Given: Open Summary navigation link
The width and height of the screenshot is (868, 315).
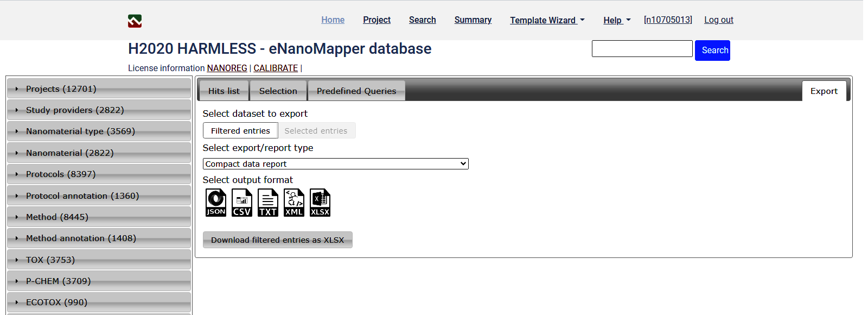Looking at the screenshot, I should click(473, 20).
